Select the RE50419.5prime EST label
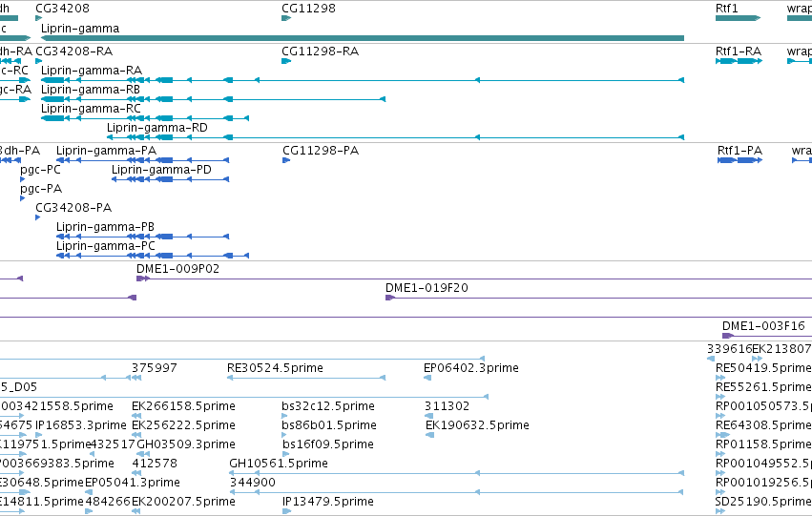 [x=763, y=368]
